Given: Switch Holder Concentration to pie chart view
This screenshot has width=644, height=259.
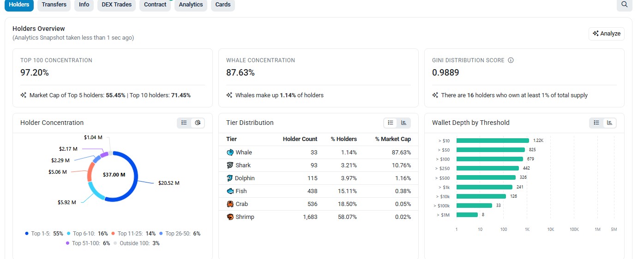Looking at the screenshot, I should point(198,123).
